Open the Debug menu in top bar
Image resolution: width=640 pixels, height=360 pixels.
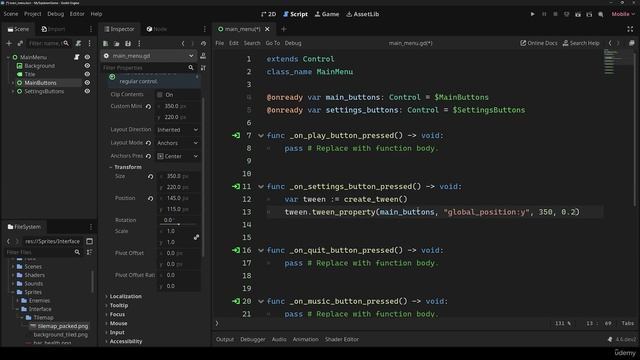tap(56, 14)
